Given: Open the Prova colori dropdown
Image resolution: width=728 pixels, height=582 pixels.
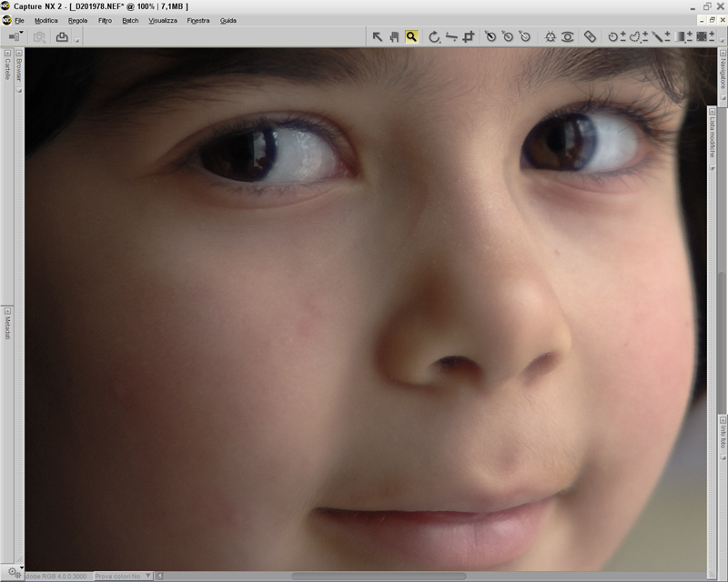Looking at the screenshot, I should pos(123,576).
